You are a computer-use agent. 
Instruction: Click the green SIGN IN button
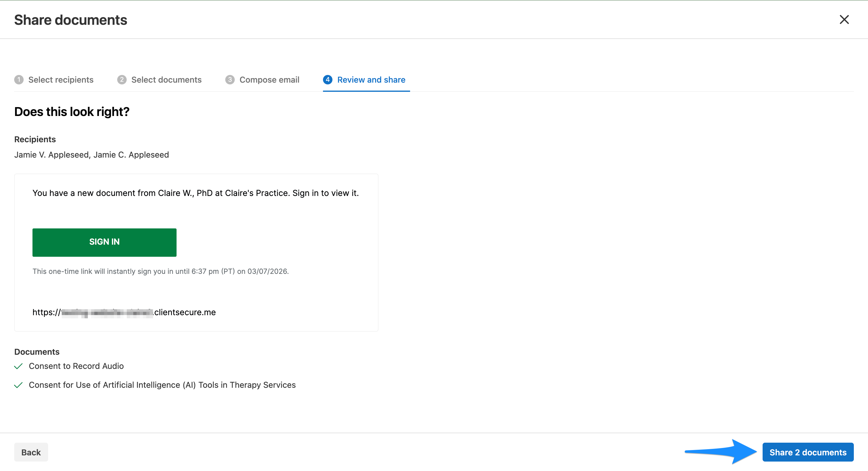click(105, 242)
